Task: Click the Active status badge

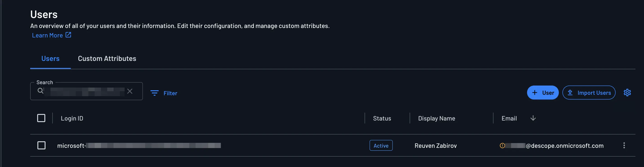Action: click(x=381, y=146)
